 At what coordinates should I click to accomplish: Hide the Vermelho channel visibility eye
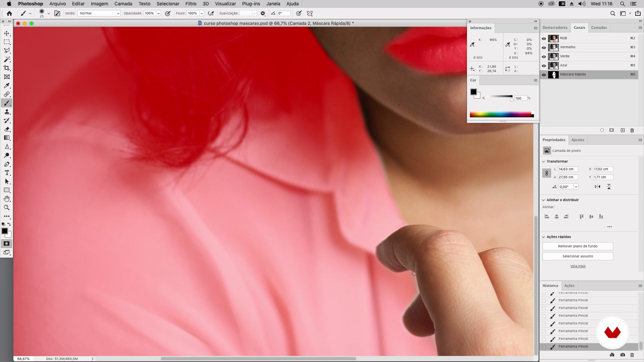544,47
